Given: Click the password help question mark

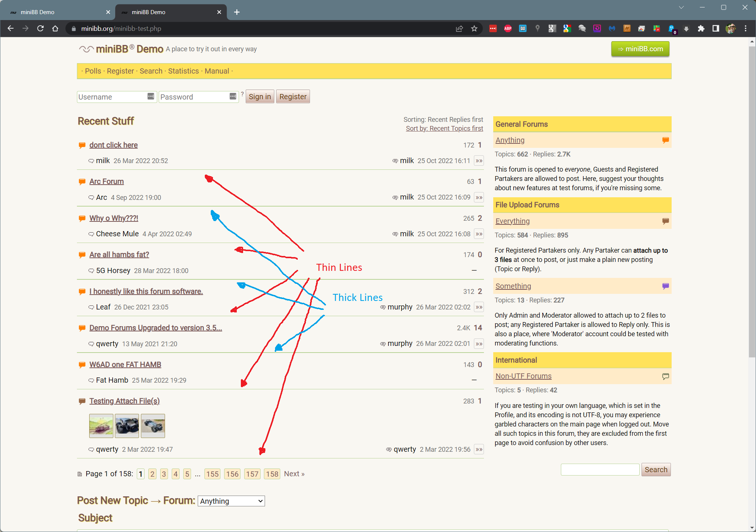Looking at the screenshot, I should point(242,94).
